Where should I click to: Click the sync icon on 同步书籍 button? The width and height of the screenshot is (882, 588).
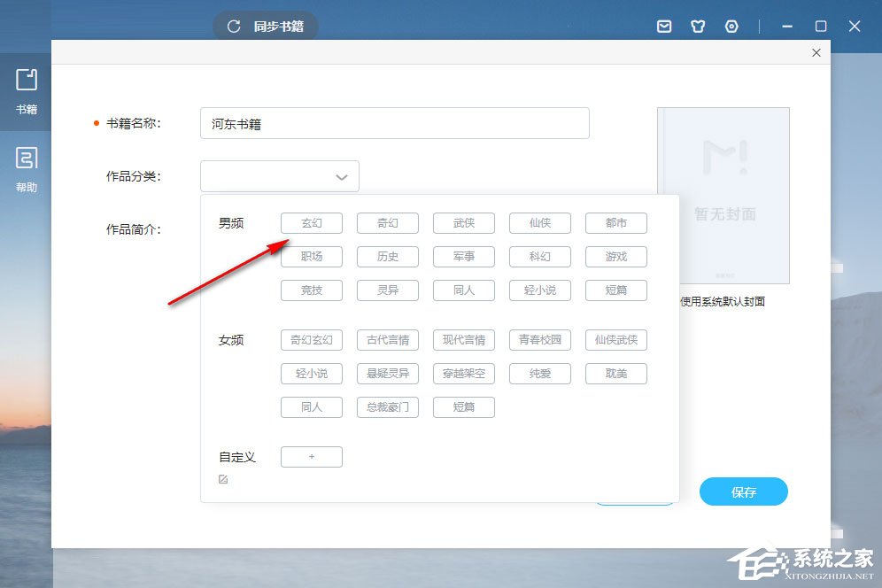pyautogui.click(x=232, y=26)
